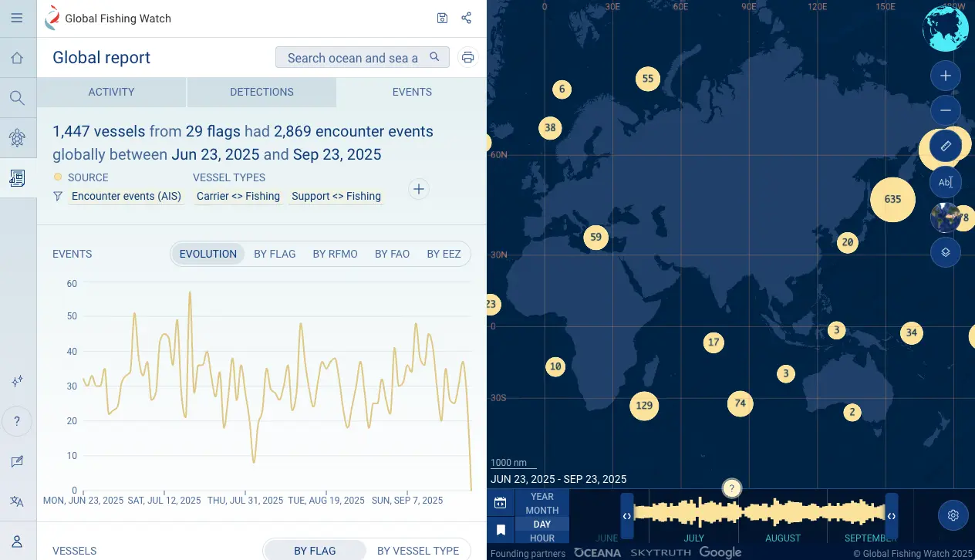Select the ruler measurement tool on the map
This screenshot has height=560, width=975.
click(945, 145)
